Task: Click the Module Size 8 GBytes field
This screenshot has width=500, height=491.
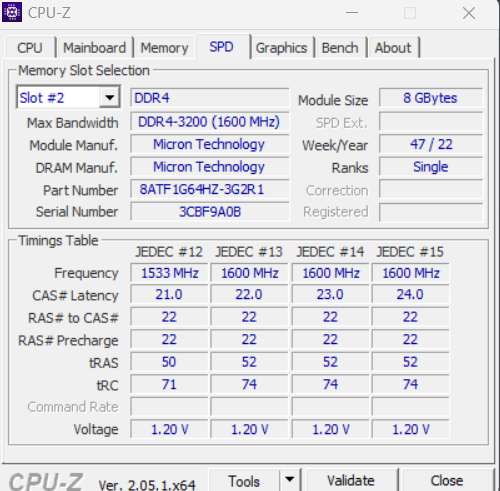Action: (431, 98)
